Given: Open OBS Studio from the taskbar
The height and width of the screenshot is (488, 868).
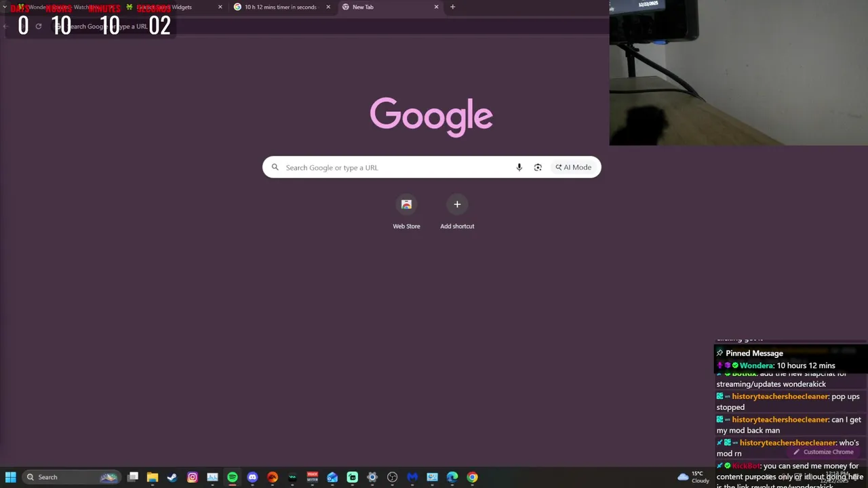Looking at the screenshot, I should click(392, 477).
